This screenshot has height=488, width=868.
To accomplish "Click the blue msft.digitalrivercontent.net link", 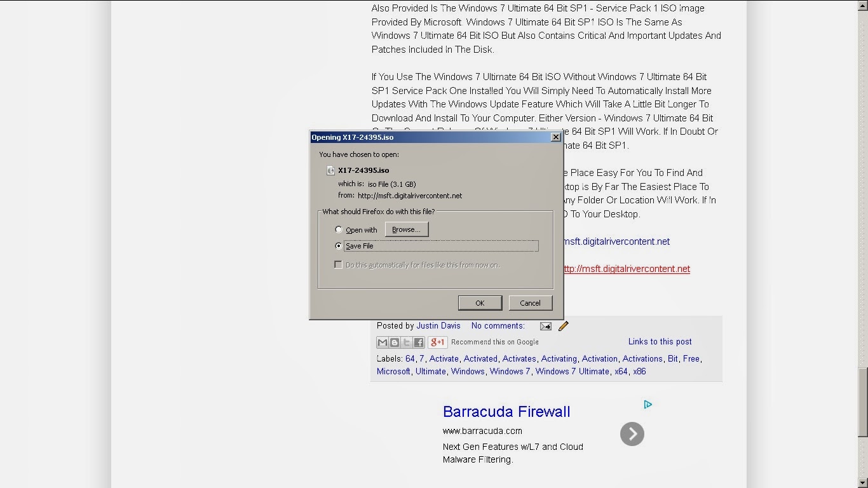I will pos(617,241).
